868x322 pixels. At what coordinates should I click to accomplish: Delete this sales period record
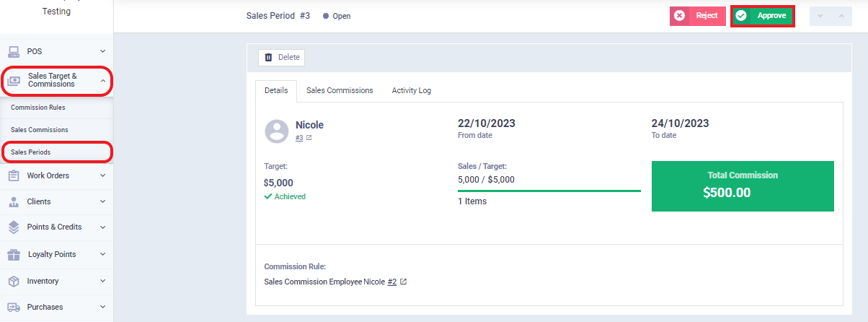281,57
